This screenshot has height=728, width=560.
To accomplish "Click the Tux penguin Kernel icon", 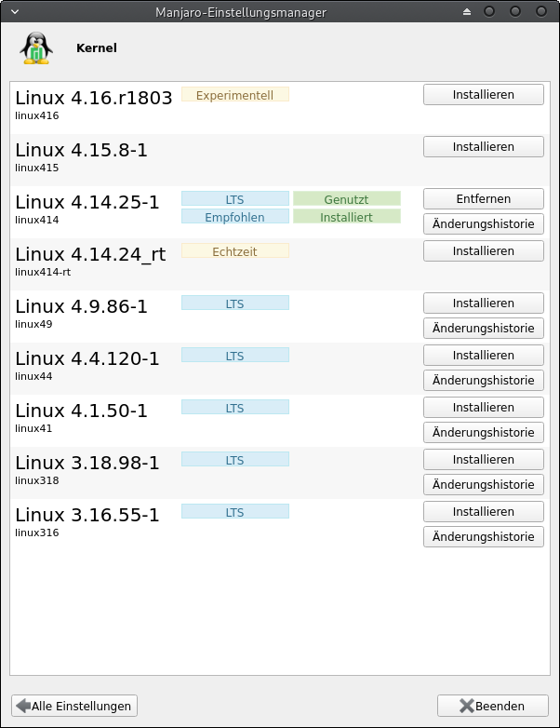I will 35,48.
